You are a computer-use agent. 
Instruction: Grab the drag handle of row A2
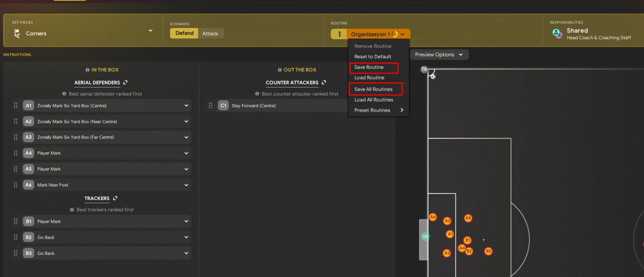16,121
